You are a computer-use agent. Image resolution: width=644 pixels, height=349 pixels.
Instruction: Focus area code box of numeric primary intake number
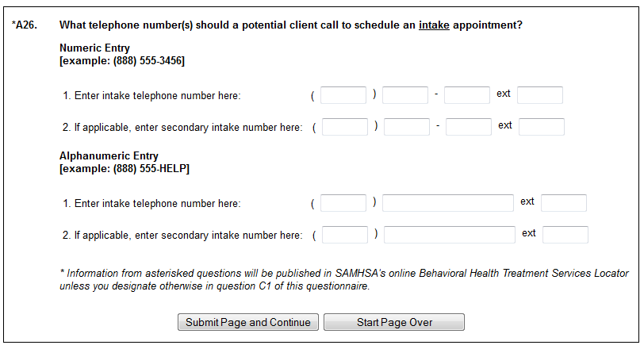point(343,95)
